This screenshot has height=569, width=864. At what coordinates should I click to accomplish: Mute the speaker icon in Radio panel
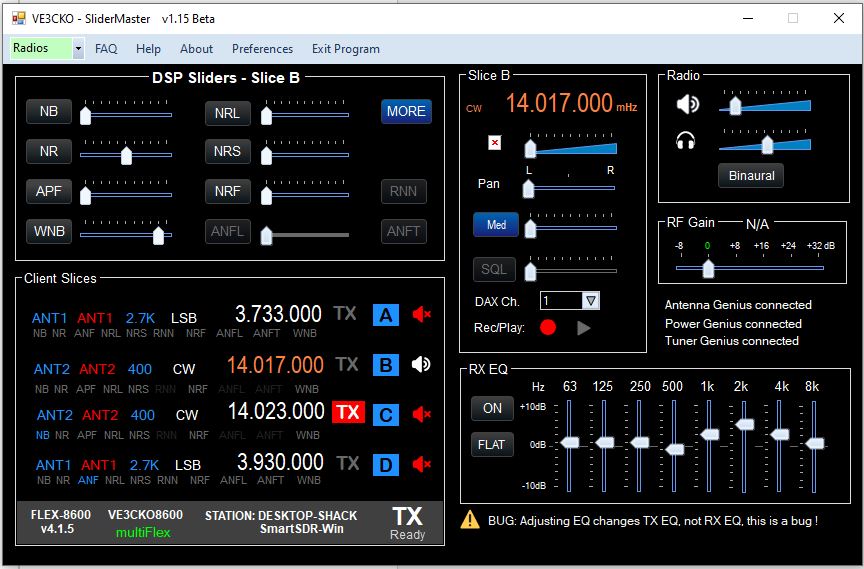pyautogui.click(x=687, y=104)
